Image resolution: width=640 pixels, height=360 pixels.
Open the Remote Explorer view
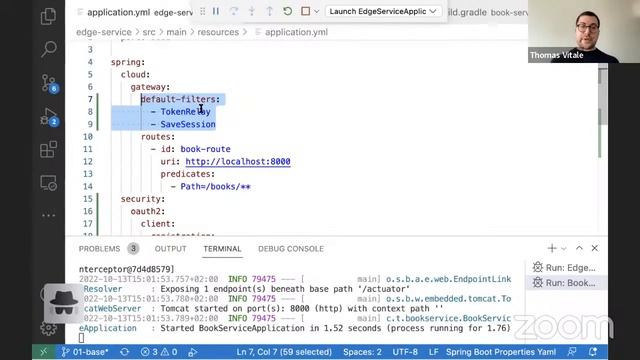point(48,183)
